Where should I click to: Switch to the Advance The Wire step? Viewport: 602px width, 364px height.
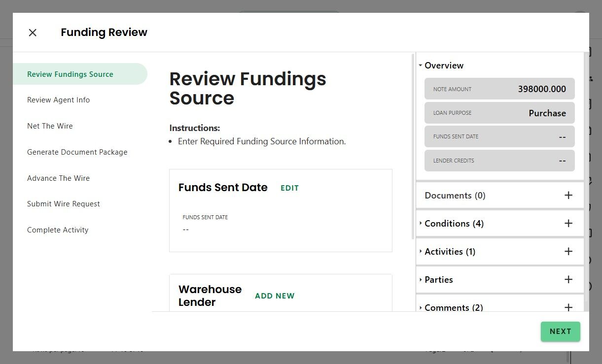coord(58,178)
